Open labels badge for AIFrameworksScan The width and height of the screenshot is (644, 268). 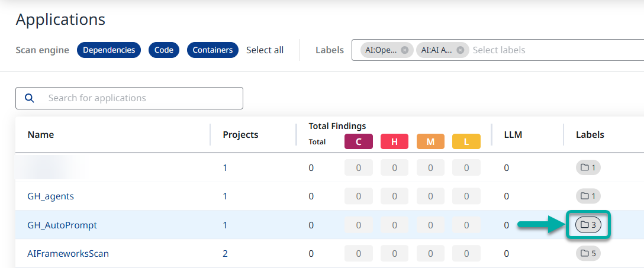pos(588,254)
